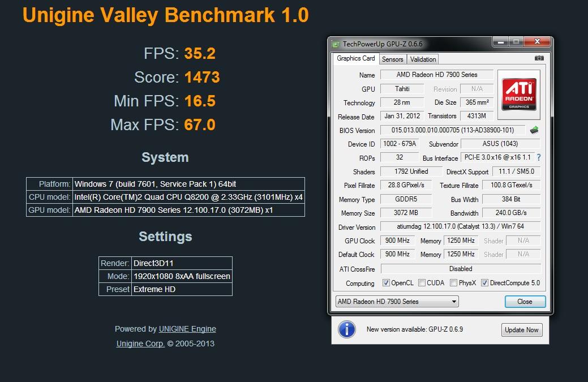
Task: Switch to the Graphics Card tab
Action: pos(355,58)
